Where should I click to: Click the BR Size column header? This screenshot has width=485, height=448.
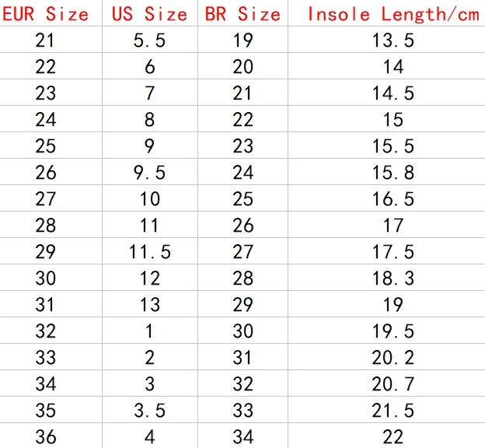click(242, 14)
